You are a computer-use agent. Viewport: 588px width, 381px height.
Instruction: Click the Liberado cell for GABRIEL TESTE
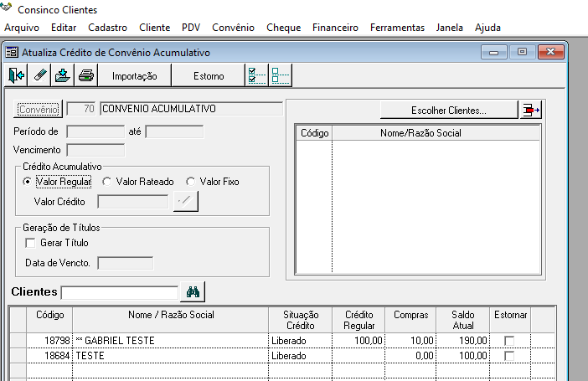(301, 341)
